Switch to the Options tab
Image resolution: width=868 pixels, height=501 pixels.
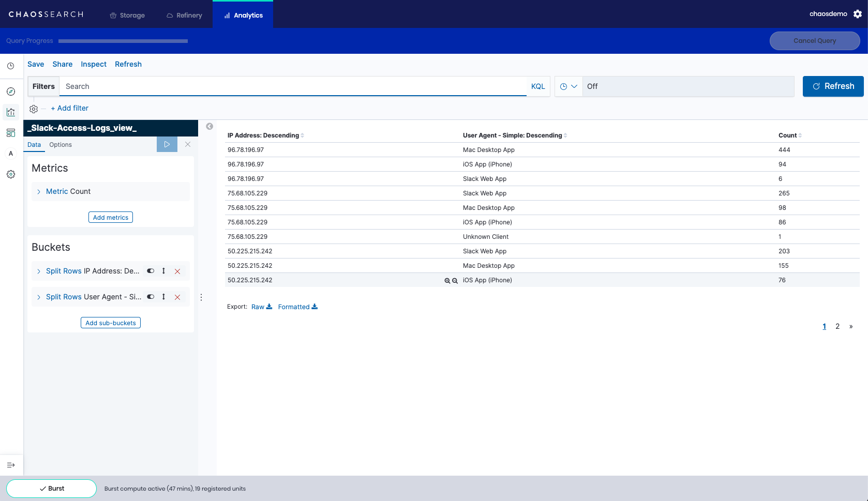pyautogui.click(x=61, y=145)
